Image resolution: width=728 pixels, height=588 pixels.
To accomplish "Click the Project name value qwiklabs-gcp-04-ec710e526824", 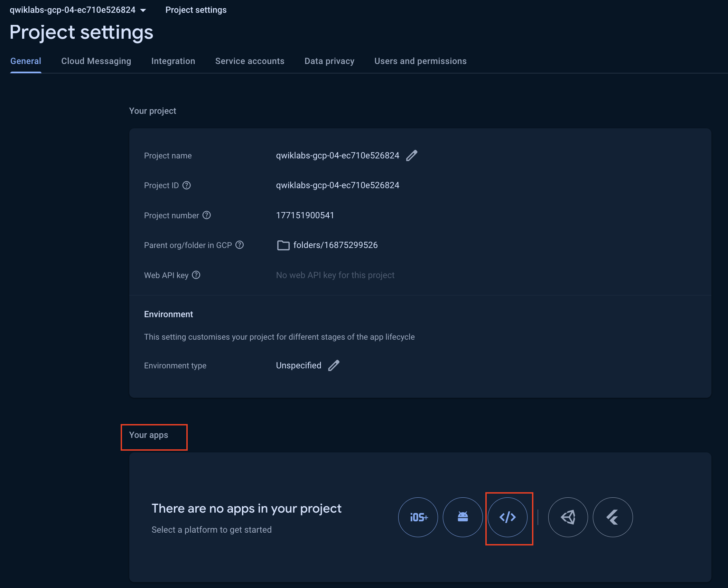I will pos(337,156).
